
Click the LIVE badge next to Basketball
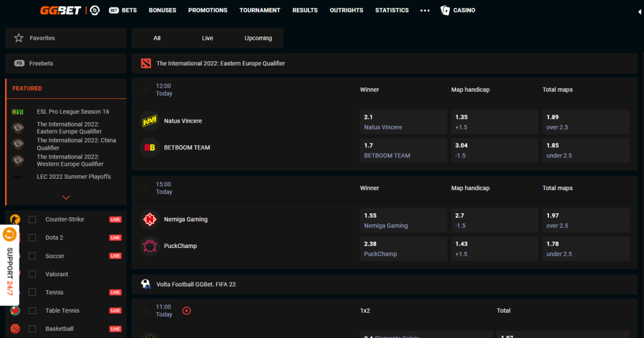tap(116, 329)
